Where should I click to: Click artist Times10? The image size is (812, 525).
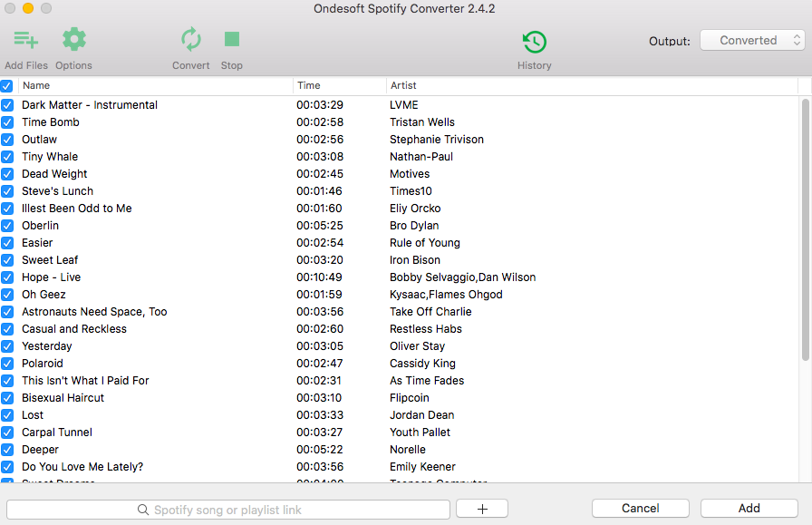[411, 191]
